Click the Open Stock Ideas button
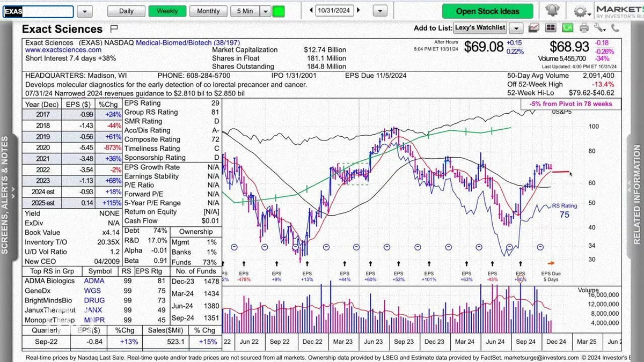Viewport: 644px width, 362px height. click(x=488, y=11)
